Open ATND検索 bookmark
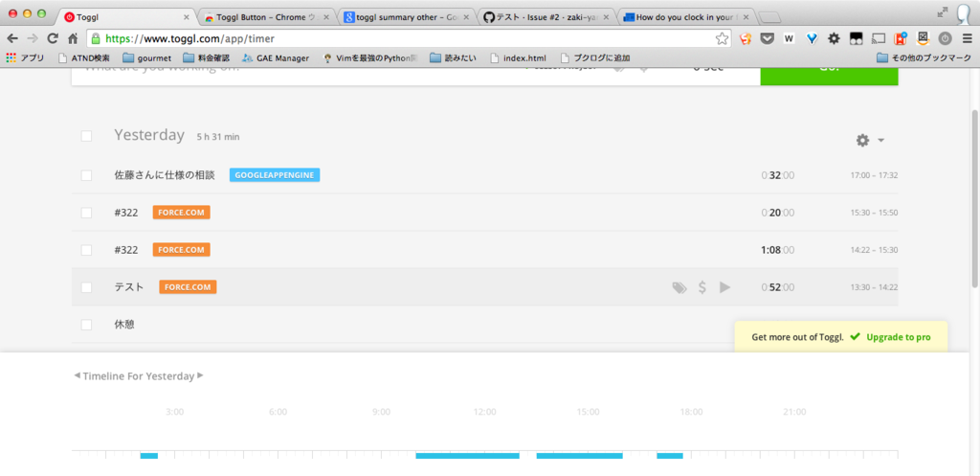980x476 pixels. point(83,58)
